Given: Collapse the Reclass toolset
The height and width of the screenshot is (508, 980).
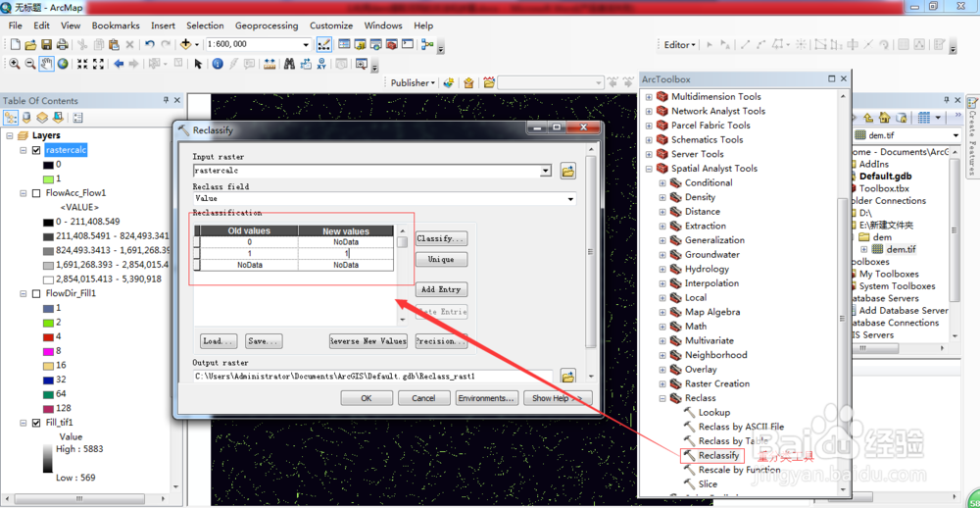Looking at the screenshot, I should tap(661, 398).
